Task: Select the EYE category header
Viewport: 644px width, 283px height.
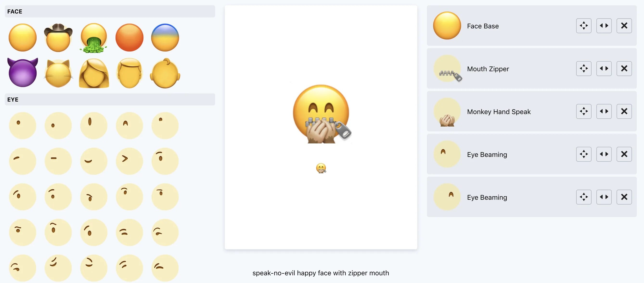Action: [x=111, y=99]
